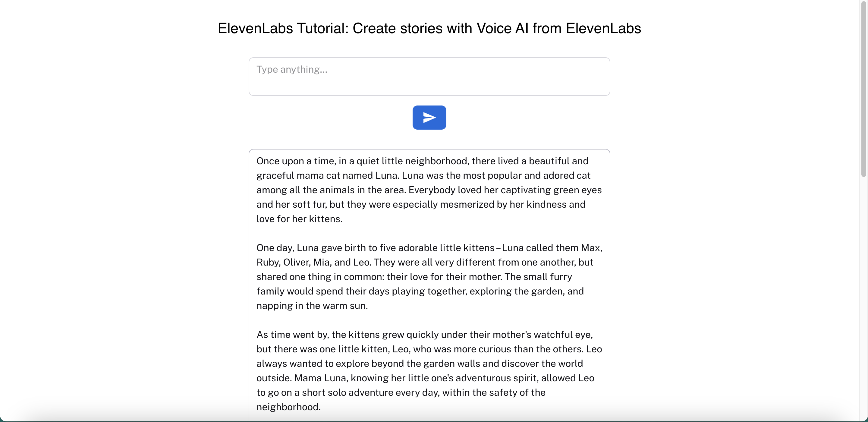Image resolution: width=868 pixels, height=422 pixels.
Task: Click 'short solo adventure every day' text
Action: [x=371, y=393]
